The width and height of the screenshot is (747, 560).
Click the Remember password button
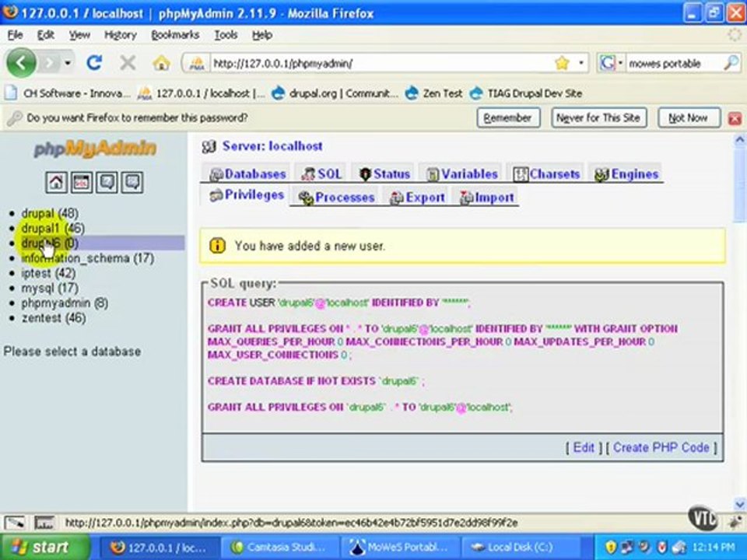[508, 117]
